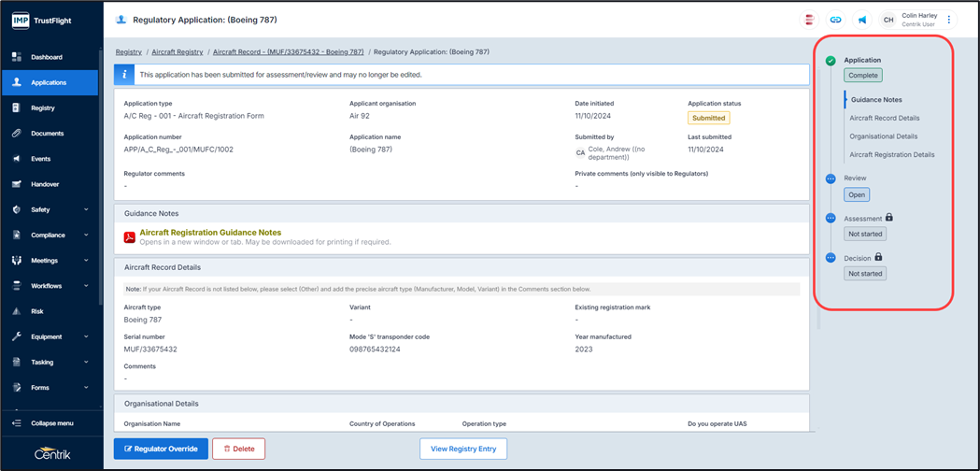
Task: Click the Review step circle icon
Action: point(831,178)
